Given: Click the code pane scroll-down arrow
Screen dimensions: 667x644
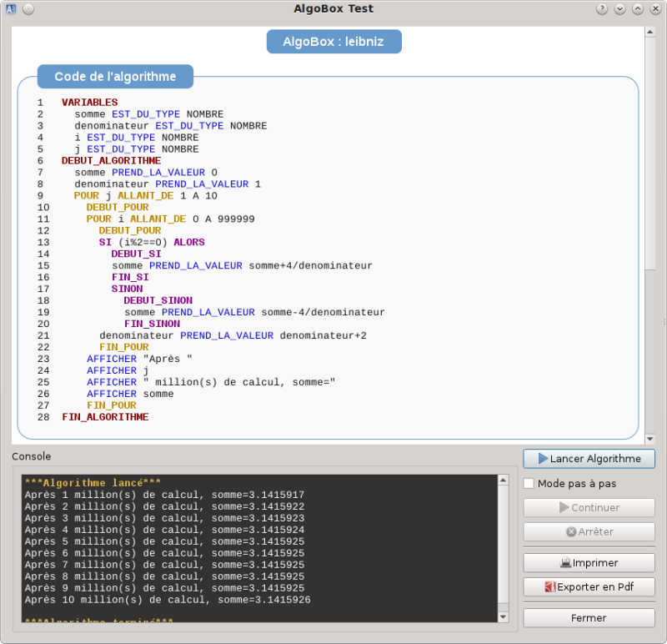Looking at the screenshot, I should 649,438.
